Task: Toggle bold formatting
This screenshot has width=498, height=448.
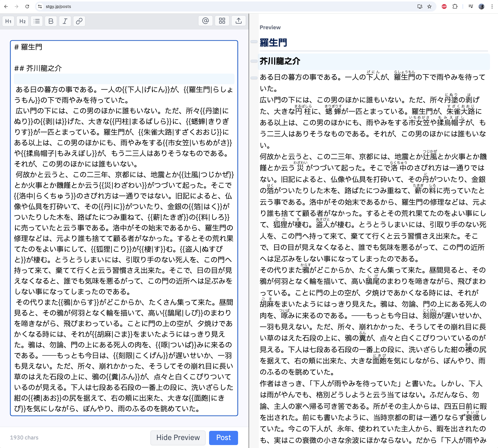Action: (x=51, y=21)
